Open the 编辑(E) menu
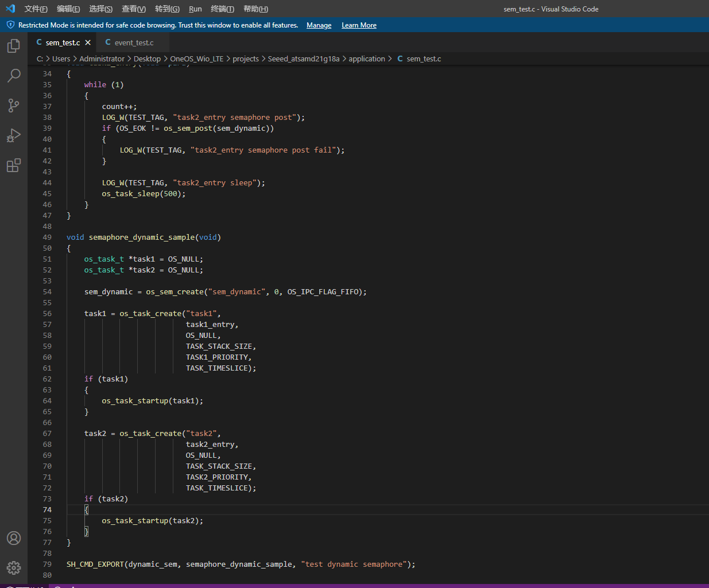This screenshot has width=709, height=588. coord(68,9)
